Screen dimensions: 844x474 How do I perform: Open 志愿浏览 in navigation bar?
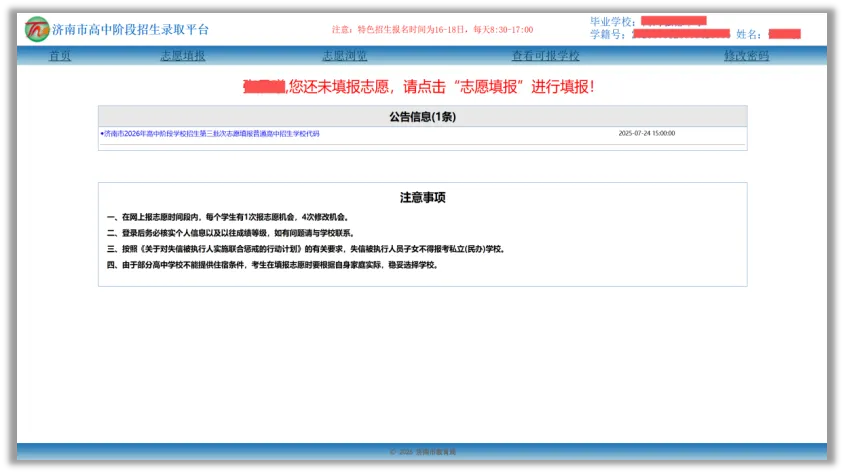tap(344, 55)
